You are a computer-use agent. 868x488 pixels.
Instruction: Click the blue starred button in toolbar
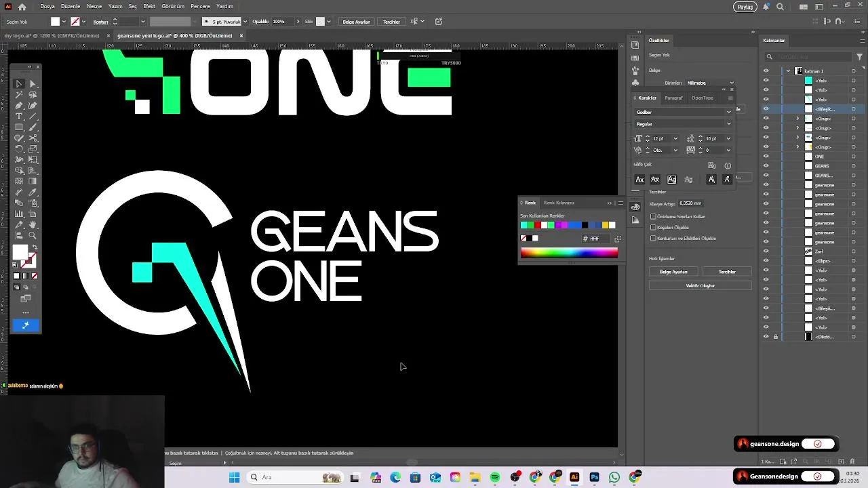[26, 326]
